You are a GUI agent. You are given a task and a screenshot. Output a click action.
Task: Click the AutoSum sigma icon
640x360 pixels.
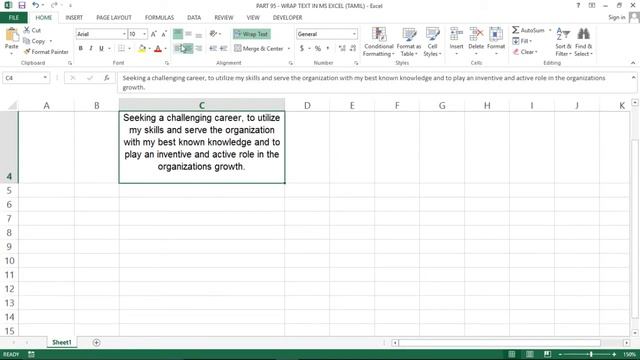pos(516,30)
